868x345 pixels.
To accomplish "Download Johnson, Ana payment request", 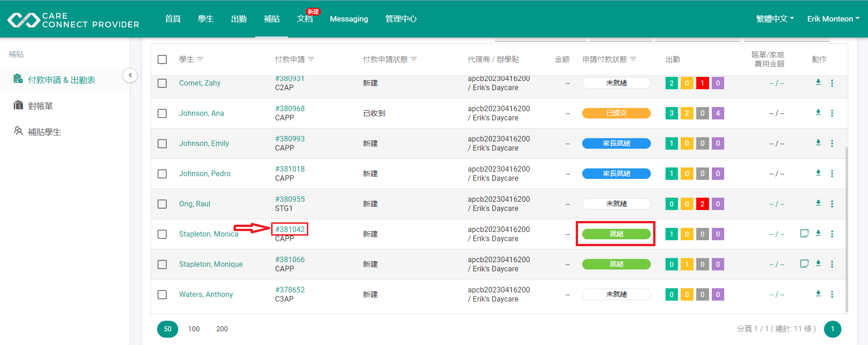I will point(818,113).
